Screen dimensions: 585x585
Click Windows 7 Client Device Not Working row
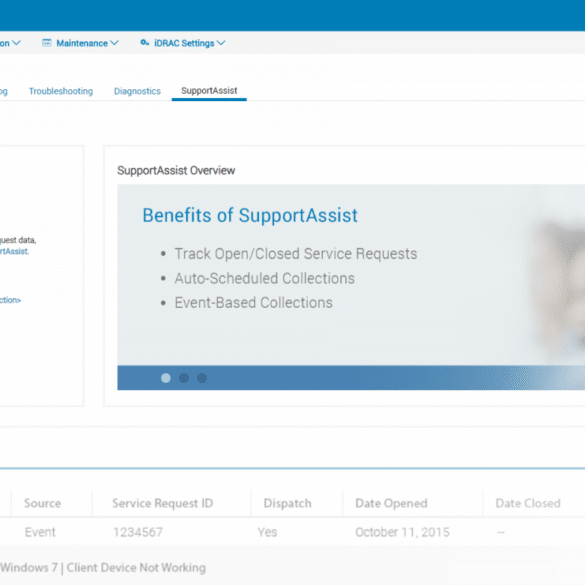pyautogui.click(x=103, y=567)
